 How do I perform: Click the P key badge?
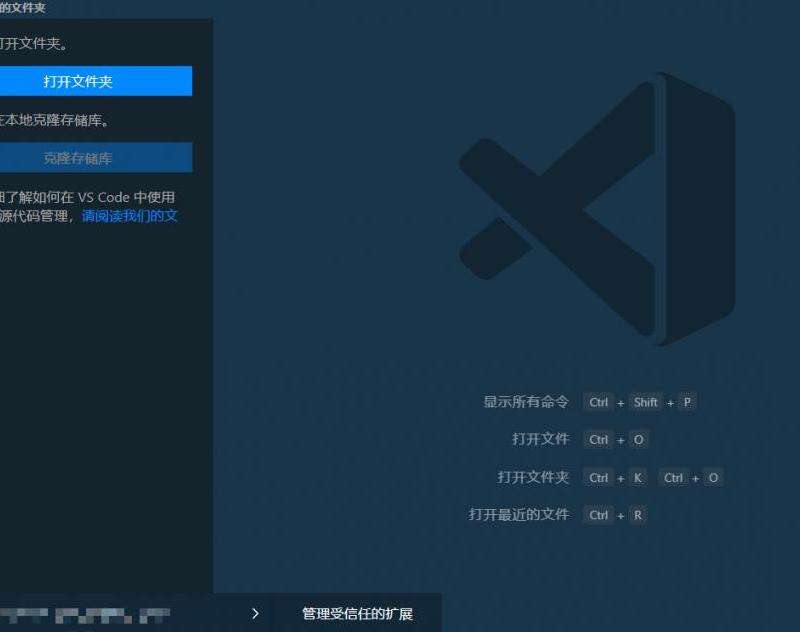click(687, 402)
